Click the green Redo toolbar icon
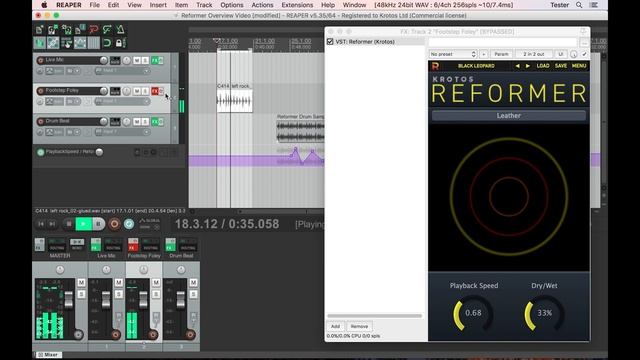The width and height of the screenshot is (640, 360). click(107, 29)
